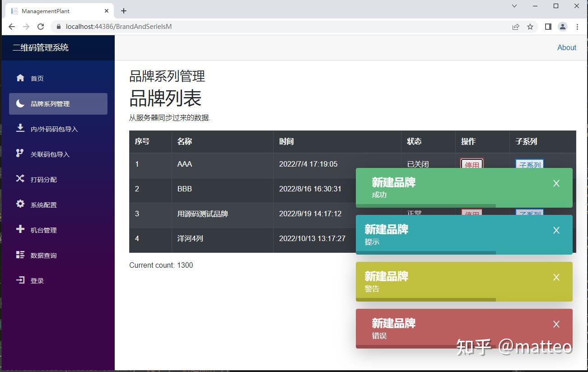Click the 2022/10/13 13:17:27 time cell

[x=313, y=239]
